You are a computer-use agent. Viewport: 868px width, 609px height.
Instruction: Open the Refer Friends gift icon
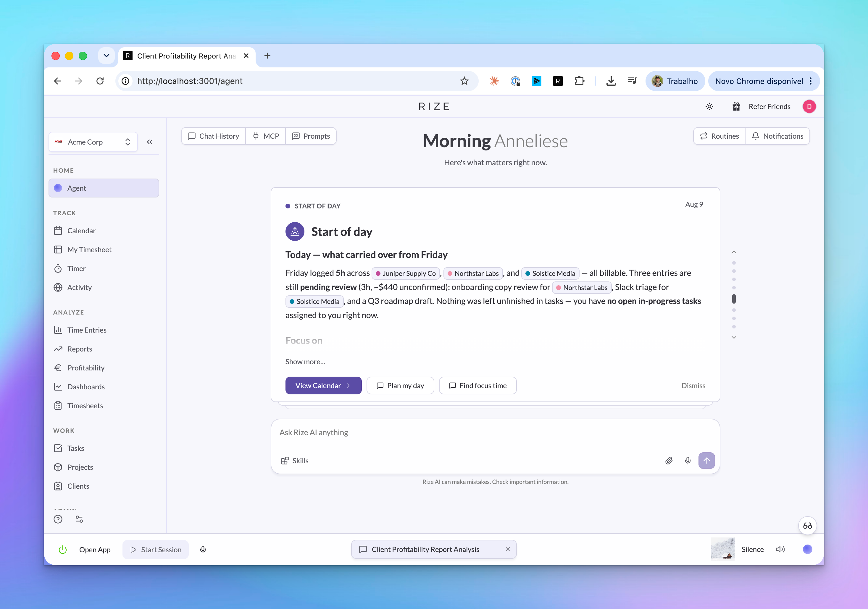(x=736, y=106)
